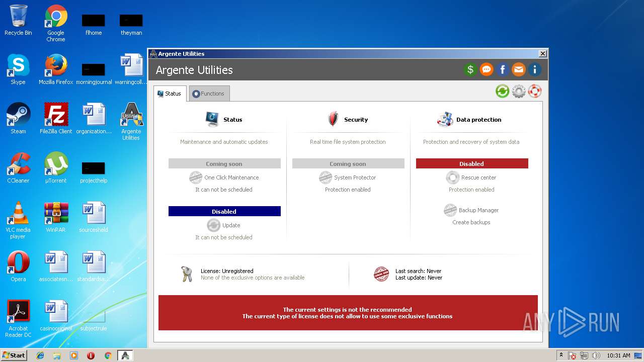Select Argente Utilities desktop shortcut
This screenshot has height=362, width=644.
pyautogui.click(x=131, y=122)
